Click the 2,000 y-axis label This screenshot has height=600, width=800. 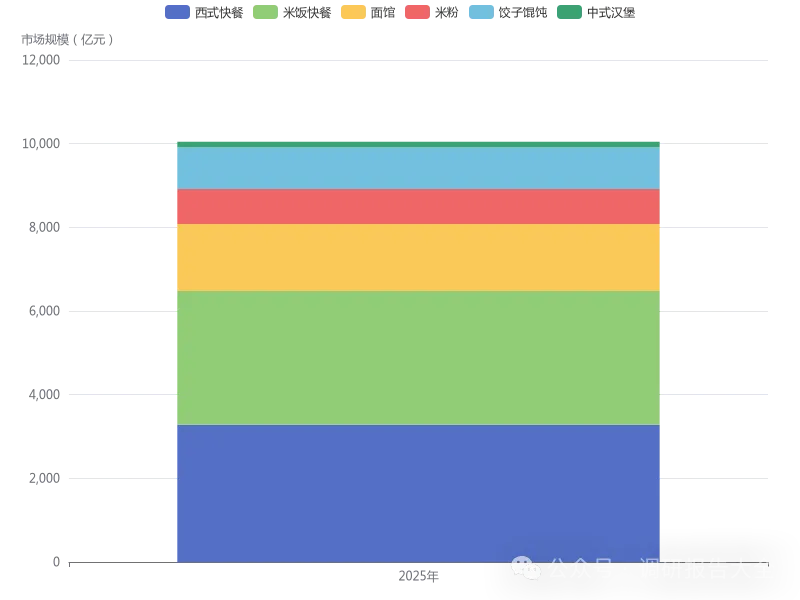[x=44, y=479]
